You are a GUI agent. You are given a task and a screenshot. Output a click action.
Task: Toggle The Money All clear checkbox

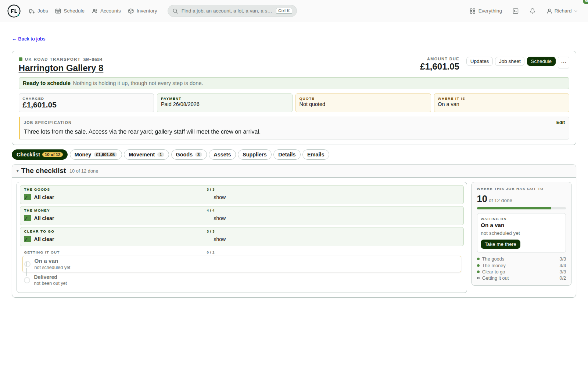(x=27, y=218)
